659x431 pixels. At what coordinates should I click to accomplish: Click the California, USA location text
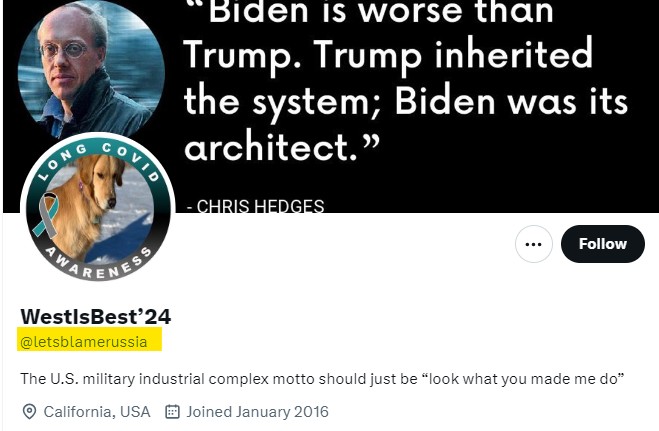tap(97, 412)
